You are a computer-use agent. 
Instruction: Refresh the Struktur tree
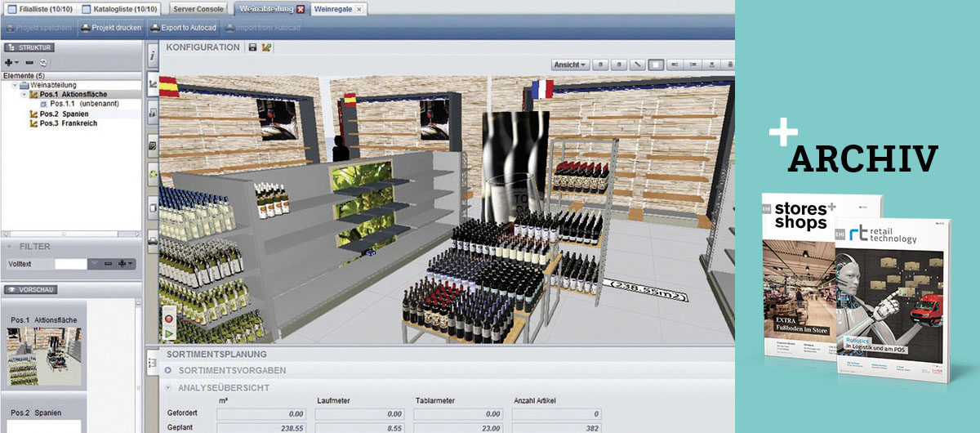tap(43, 62)
